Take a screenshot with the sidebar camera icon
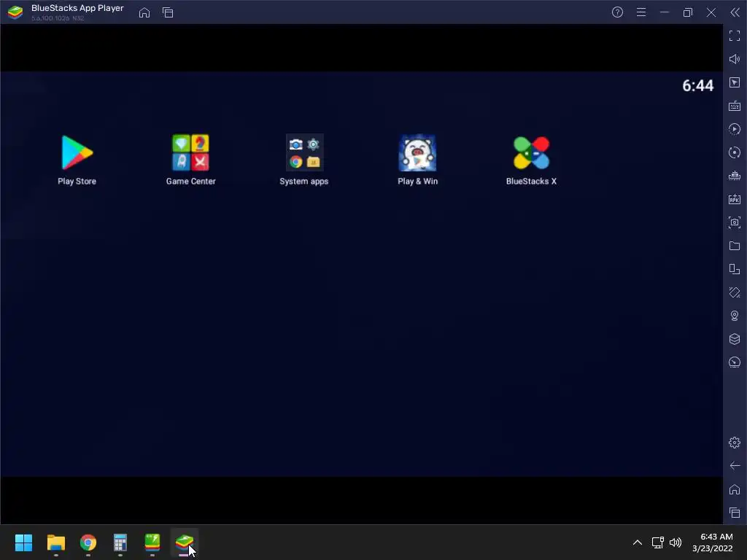This screenshot has height=560, width=747. pos(735,222)
